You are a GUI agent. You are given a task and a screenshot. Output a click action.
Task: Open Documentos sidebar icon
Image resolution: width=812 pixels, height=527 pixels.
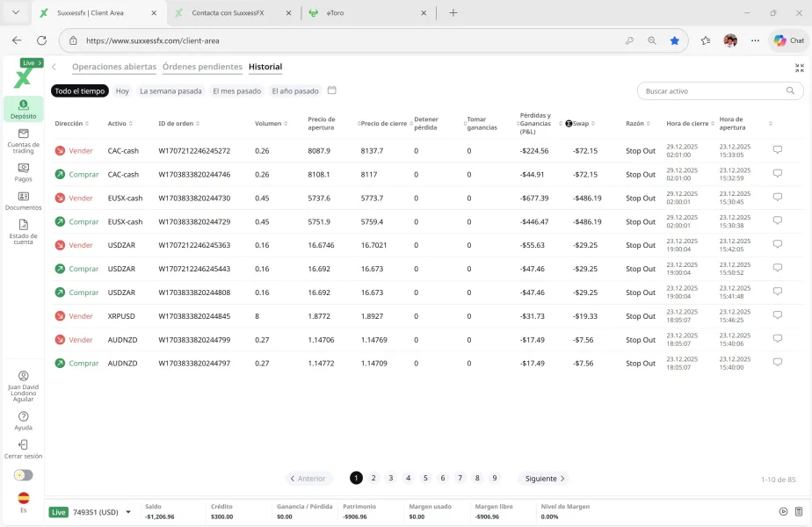pyautogui.click(x=24, y=197)
